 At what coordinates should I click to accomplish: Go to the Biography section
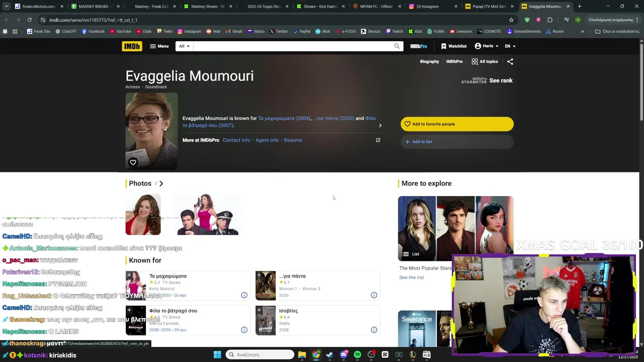point(429,61)
